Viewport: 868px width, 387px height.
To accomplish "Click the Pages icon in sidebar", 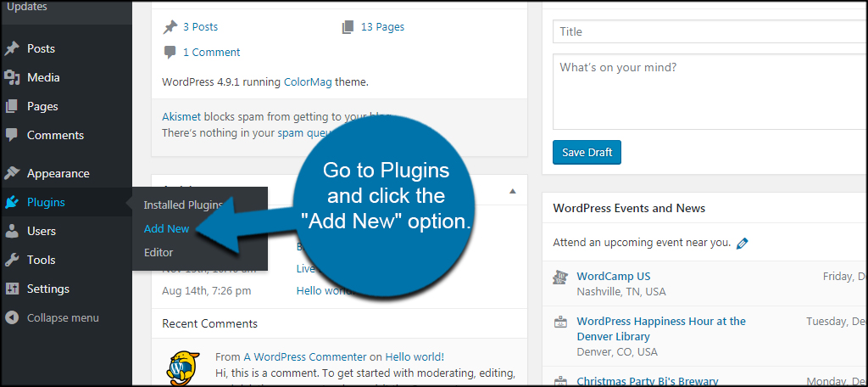I will pyautogui.click(x=12, y=106).
